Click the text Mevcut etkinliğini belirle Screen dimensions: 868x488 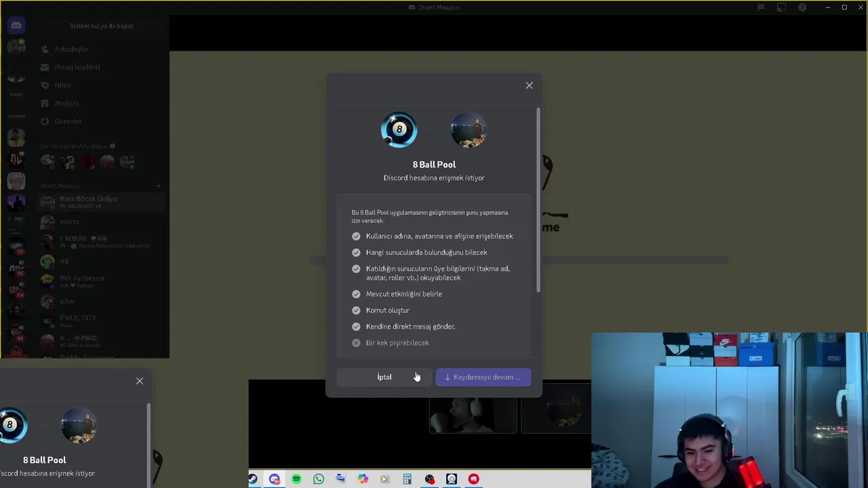pos(403,293)
